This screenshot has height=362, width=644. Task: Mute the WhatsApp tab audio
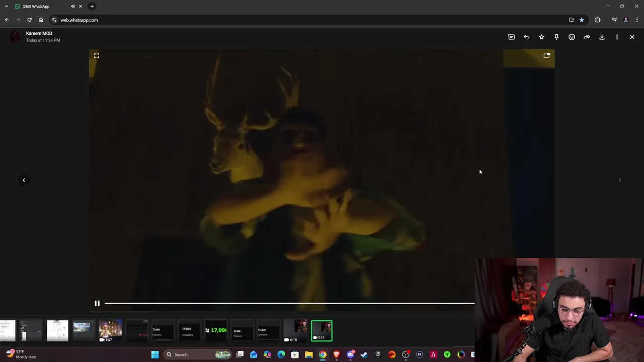73,7
